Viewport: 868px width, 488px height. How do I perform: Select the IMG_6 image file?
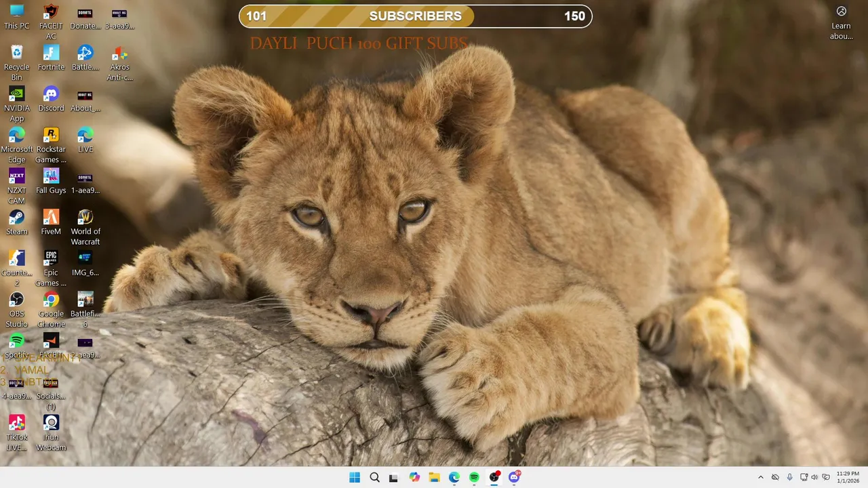85,264
